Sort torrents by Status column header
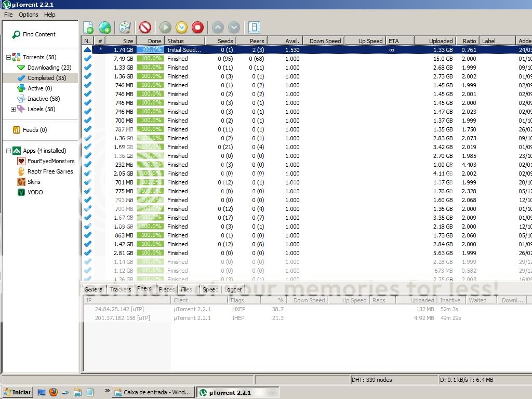 tap(185, 41)
